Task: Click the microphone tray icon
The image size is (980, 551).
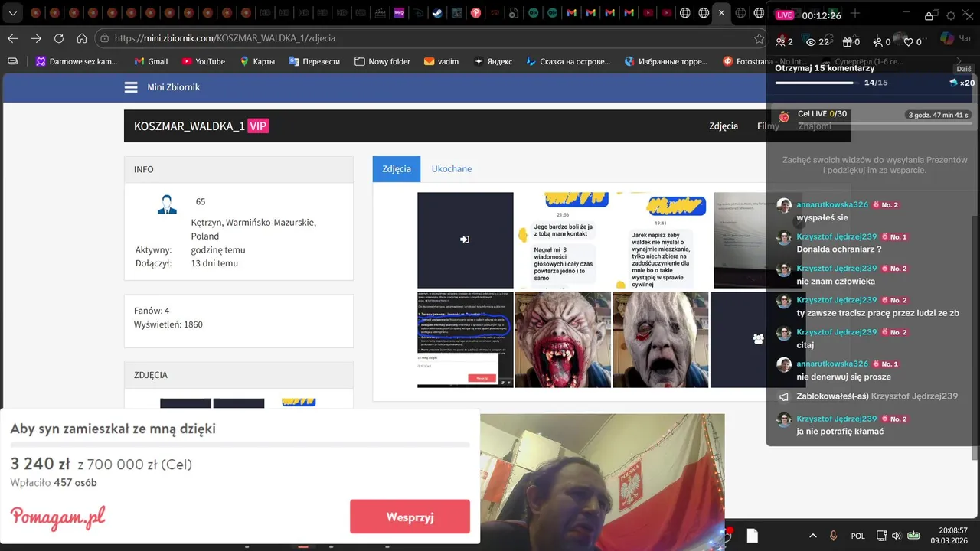Action: click(833, 536)
